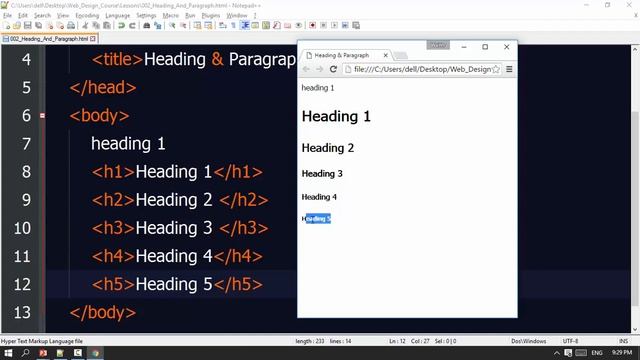
Task: Toggle INS mode in the status bar
Action: click(623, 341)
